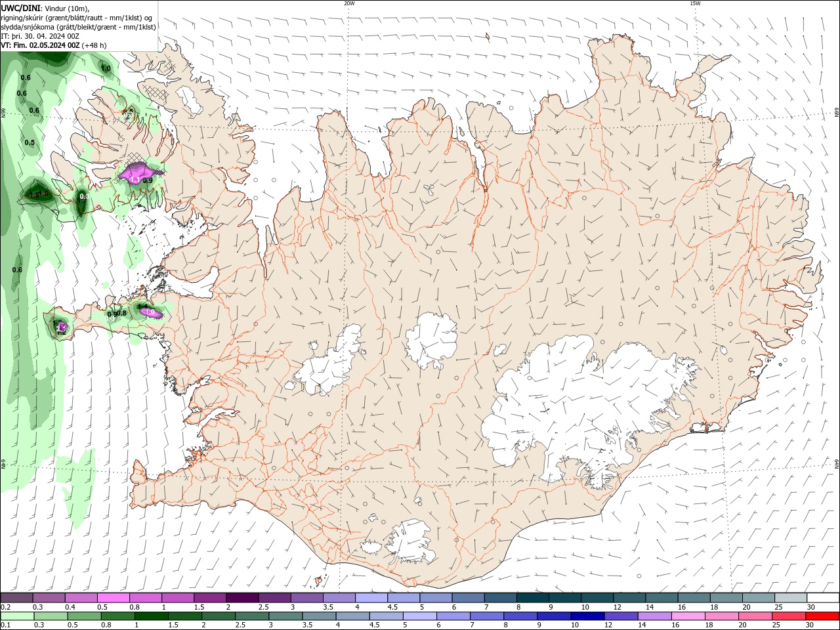This screenshot has height=630, width=840.
Task: Select snow legend swatch between 0.3 and 0.4
Action: coord(49,598)
